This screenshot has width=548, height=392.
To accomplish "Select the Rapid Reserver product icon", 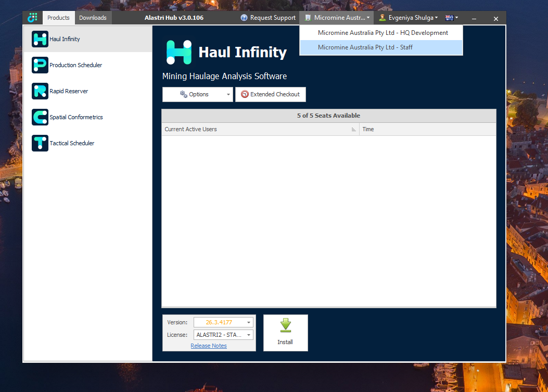I will 40,91.
